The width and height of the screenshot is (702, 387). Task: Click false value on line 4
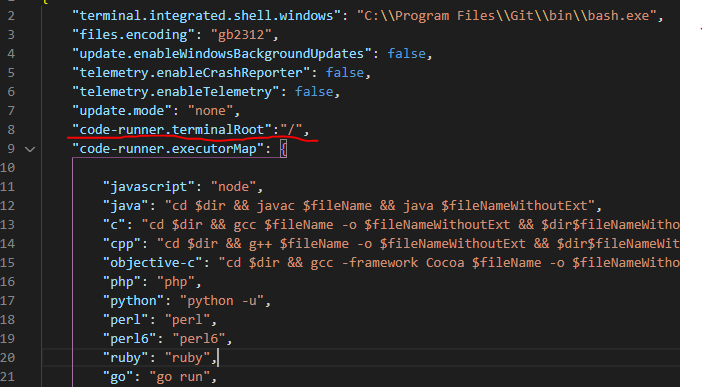pos(406,54)
